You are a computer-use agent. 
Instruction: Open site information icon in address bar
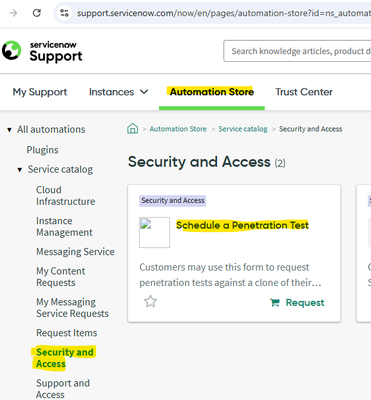tap(64, 13)
